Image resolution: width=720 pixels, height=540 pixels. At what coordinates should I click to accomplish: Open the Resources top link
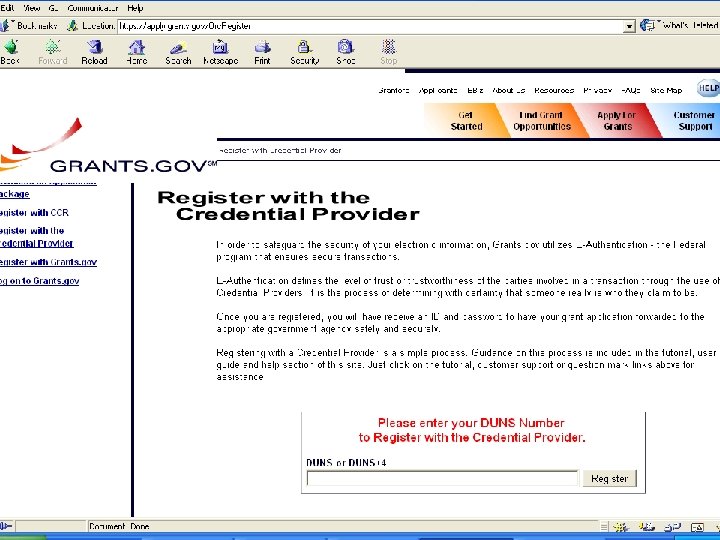pyautogui.click(x=554, y=90)
